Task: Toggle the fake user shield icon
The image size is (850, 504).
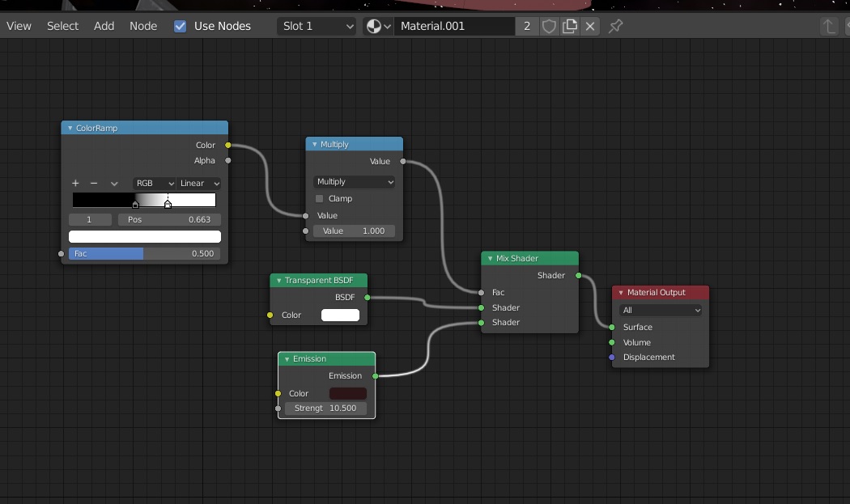Action: (x=549, y=26)
